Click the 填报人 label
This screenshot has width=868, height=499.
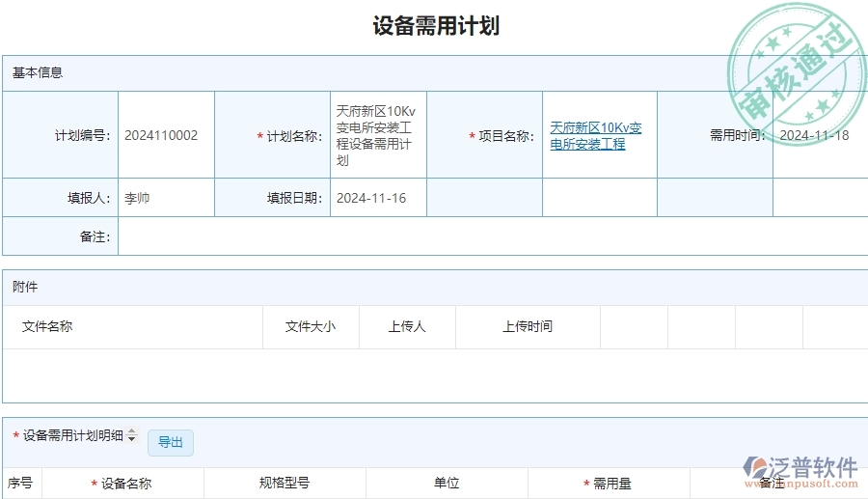pos(89,198)
